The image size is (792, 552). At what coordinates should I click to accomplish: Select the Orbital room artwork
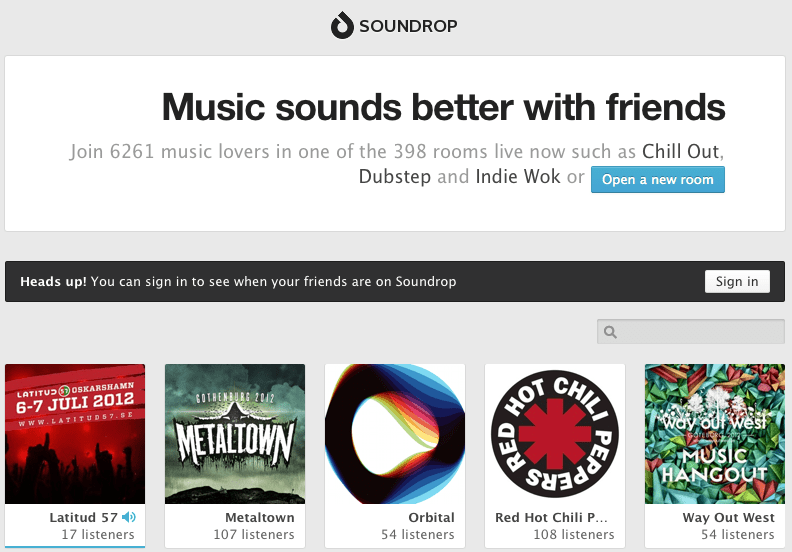[395, 433]
